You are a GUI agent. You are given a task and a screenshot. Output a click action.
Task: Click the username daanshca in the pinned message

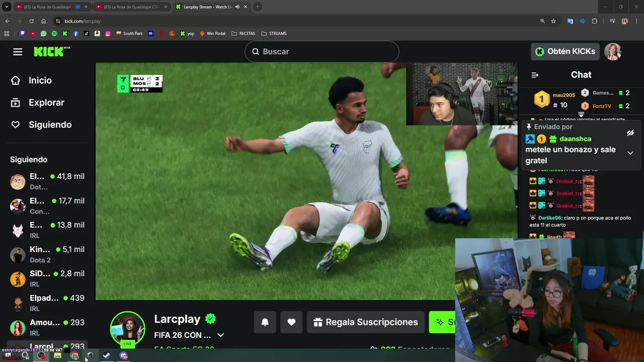[x=575, y=139]
